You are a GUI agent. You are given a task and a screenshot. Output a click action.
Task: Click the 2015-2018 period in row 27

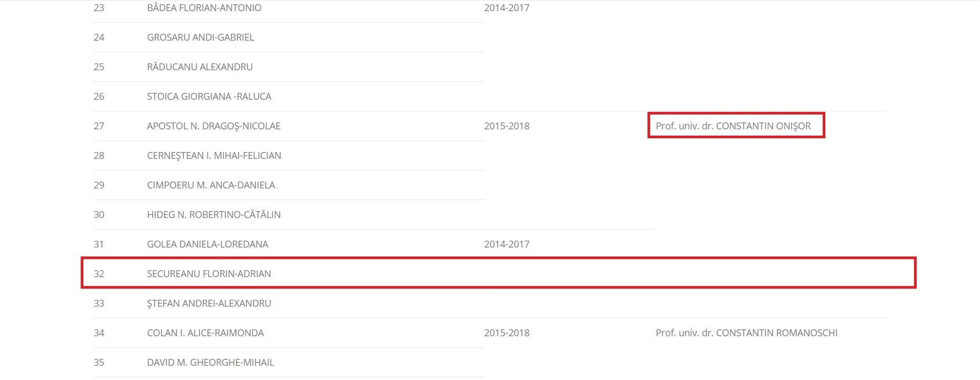(x=507, y=126)
